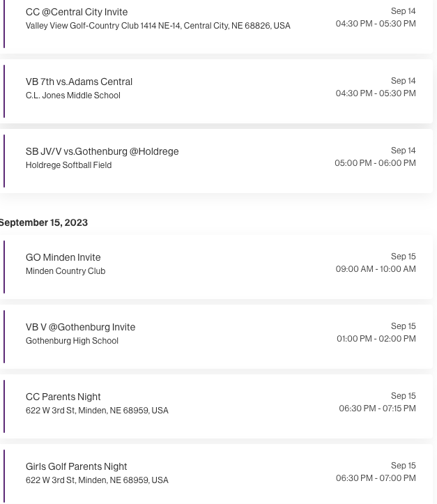Click the Gothenburg High School location
Screen dimensions: 437x504
point(72,341)
